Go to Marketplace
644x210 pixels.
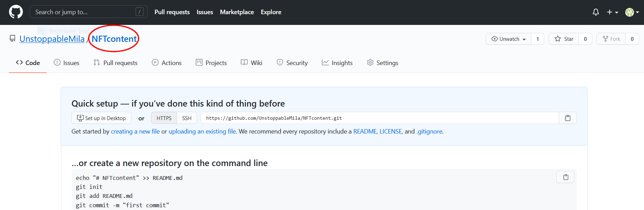coord(237,12)
